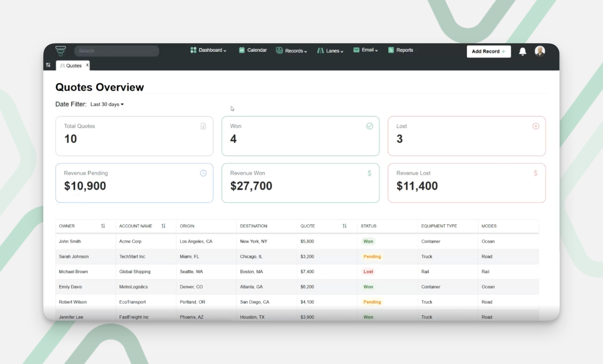
Task: Click the clock icon in the Revenue Pending card
Action: [203, 173]
